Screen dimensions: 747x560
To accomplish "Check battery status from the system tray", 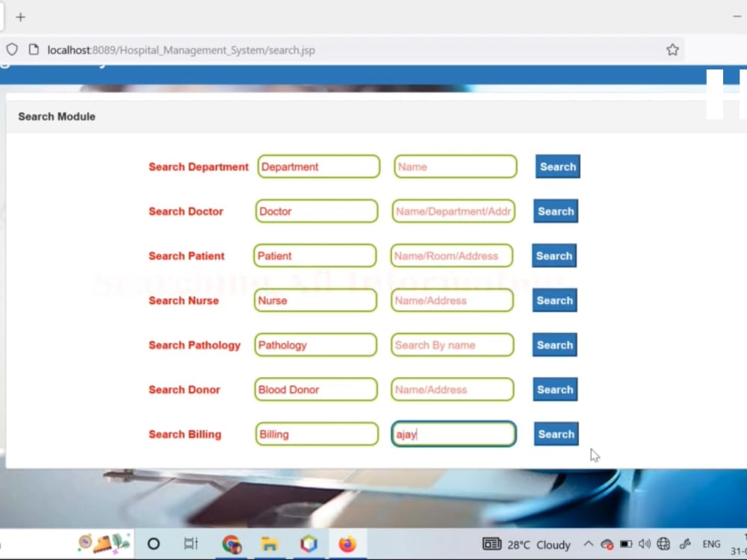I will coord(627,544).
